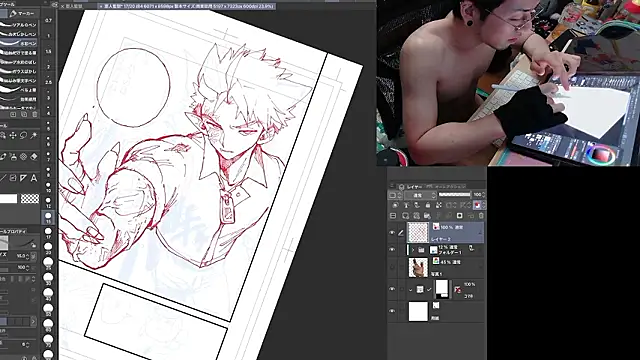Toggle visibility of フォルダー 1 layer folder
Viewport: 640px width, 360px height.
click(x=392, y=249)
